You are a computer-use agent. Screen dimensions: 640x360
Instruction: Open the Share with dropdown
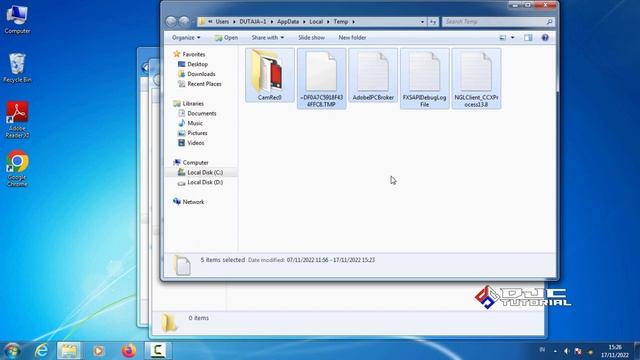tap(267, 38)
